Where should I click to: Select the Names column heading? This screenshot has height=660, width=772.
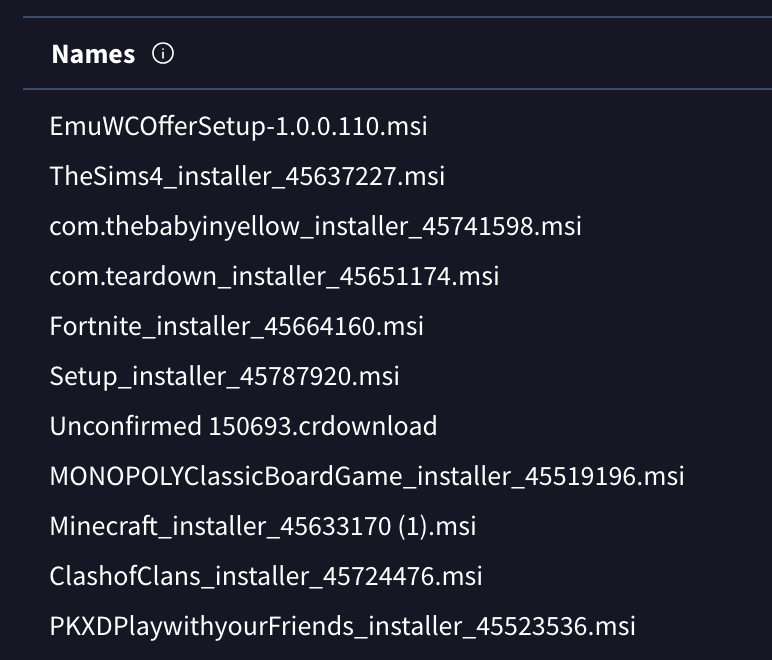pyautogui.click(x=93, y=54)
